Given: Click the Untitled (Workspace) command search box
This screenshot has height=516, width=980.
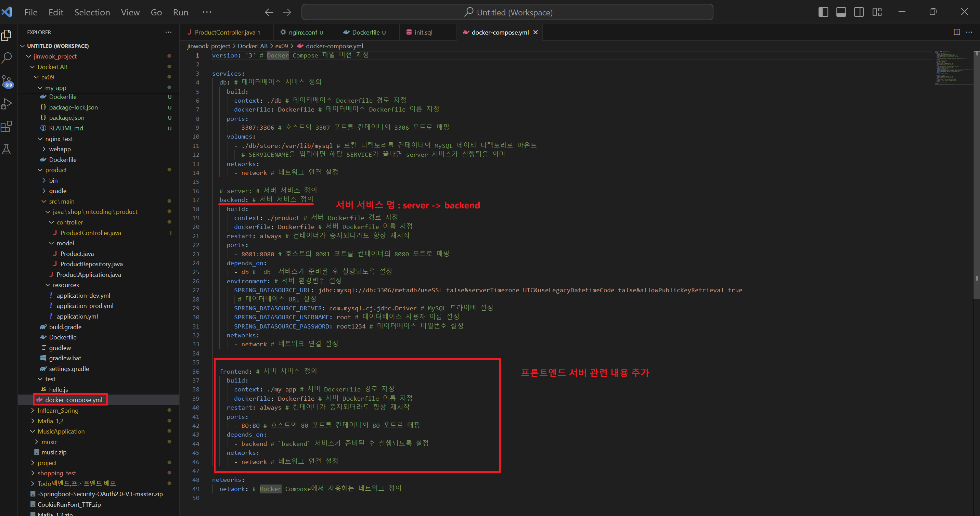Looking at the screenshot, I should coord(507,12).
